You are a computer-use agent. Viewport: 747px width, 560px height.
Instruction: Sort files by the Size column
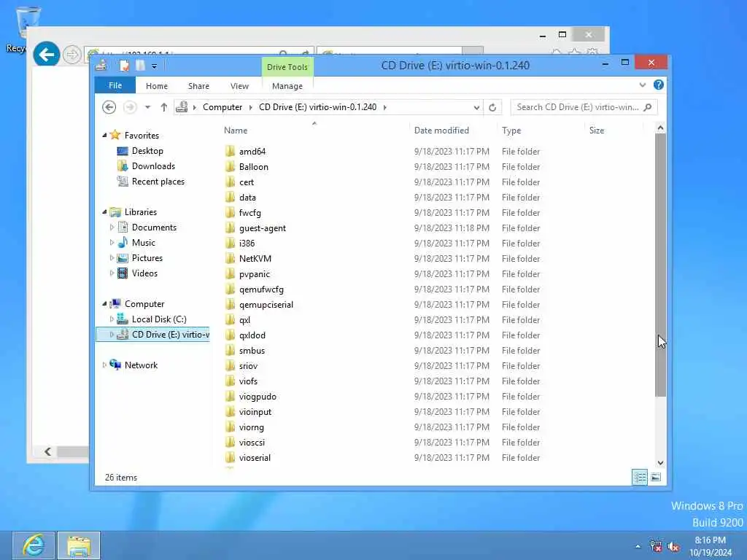click(597, 131)
